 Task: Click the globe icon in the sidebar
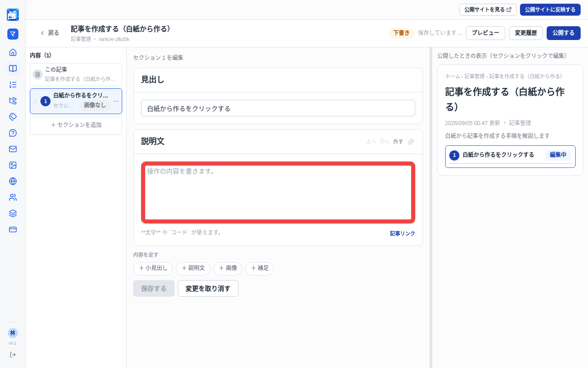click(13, 181)
